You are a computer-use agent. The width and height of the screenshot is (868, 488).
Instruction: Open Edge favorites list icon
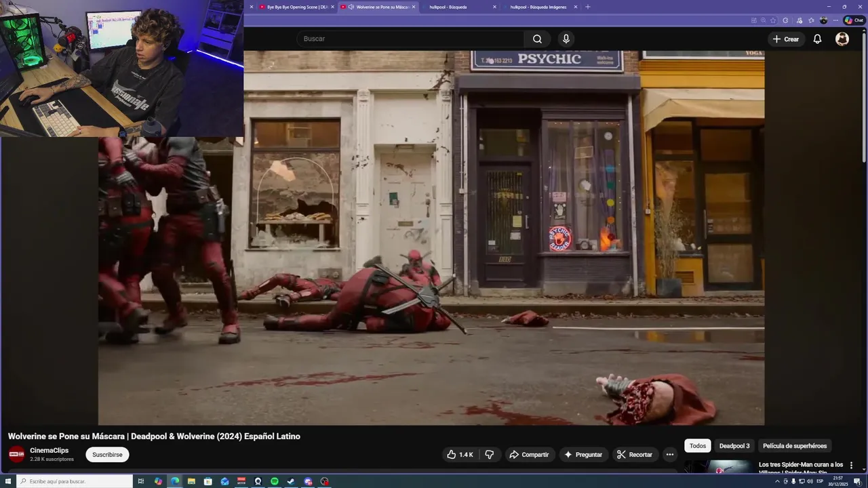click(x=811, y=20)
